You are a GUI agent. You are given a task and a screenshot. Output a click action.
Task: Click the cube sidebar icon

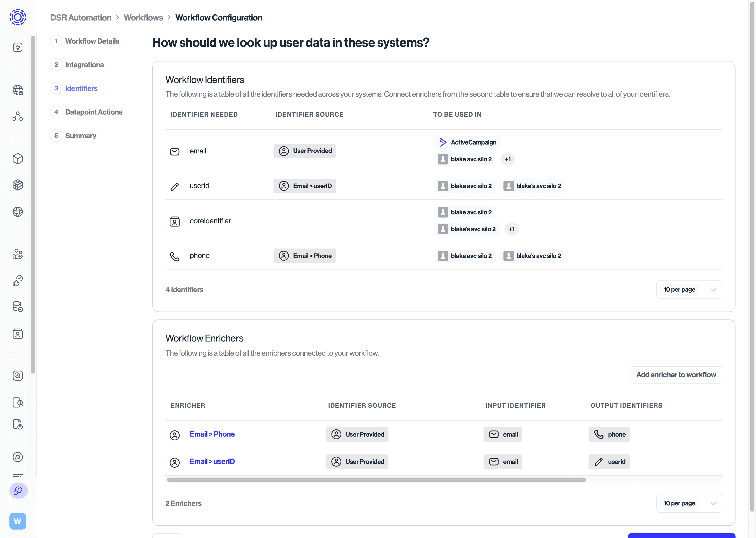coord(18,159)
